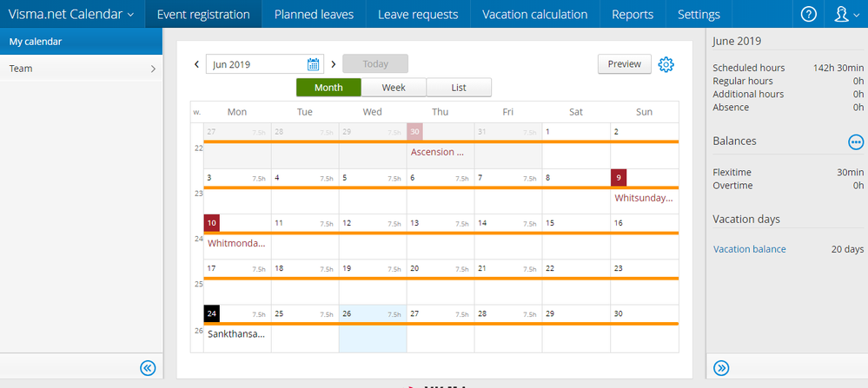
Task: Switch to List view
Action: (459, 88)
